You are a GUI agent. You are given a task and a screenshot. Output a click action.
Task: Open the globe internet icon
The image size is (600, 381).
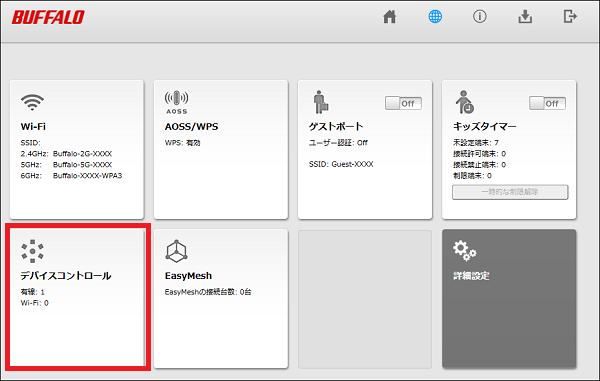pyautogui.click(x=435, y=16)
